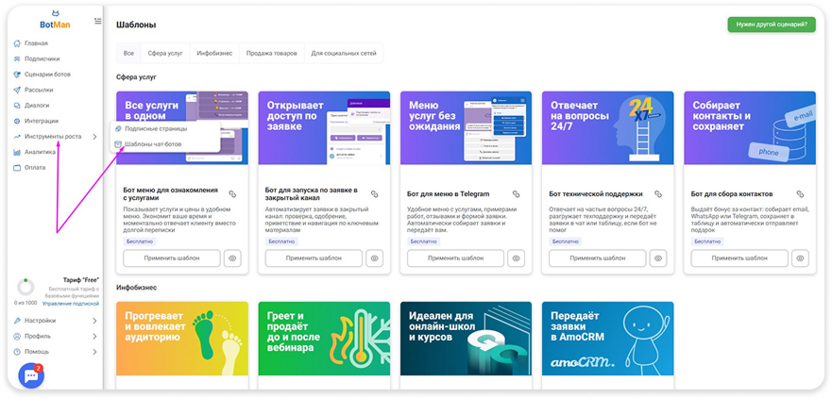The width and height of the screenshot is (832, 399).
Task: Open Подписные страницы menu entry
Action: (166, 128)
